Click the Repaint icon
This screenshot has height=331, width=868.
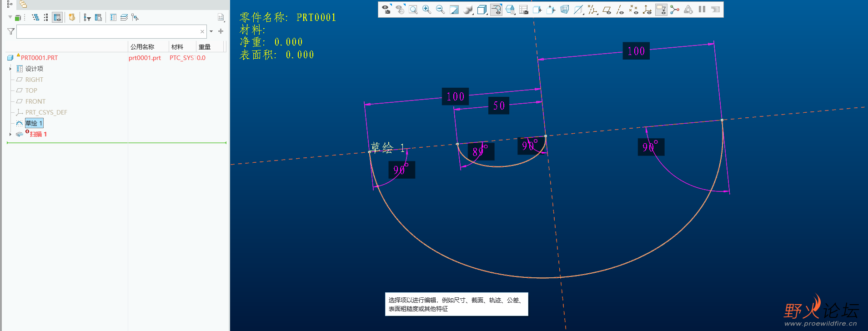coord(454,10)
